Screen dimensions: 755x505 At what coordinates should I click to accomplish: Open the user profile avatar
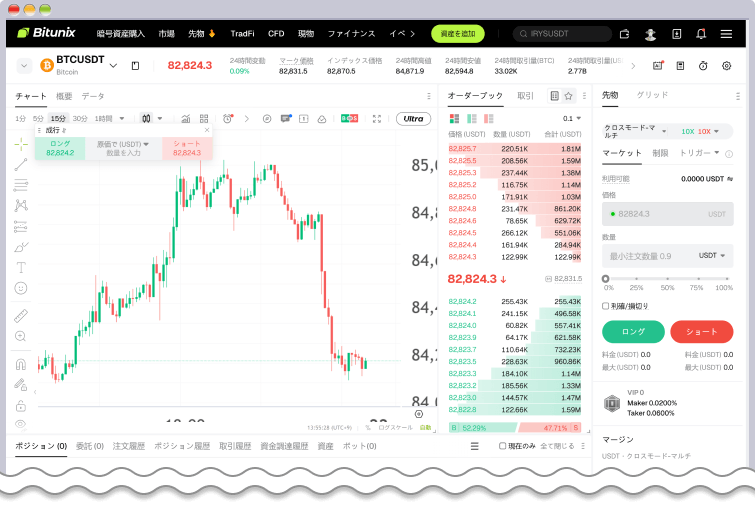(651, 34)
